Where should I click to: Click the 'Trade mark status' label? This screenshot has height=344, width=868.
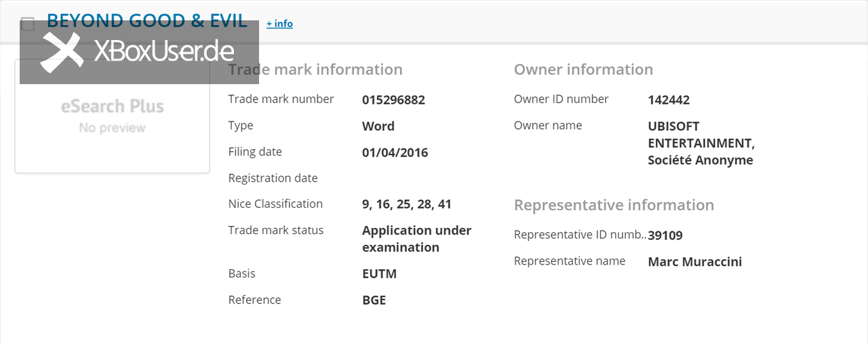coord(276,230)
